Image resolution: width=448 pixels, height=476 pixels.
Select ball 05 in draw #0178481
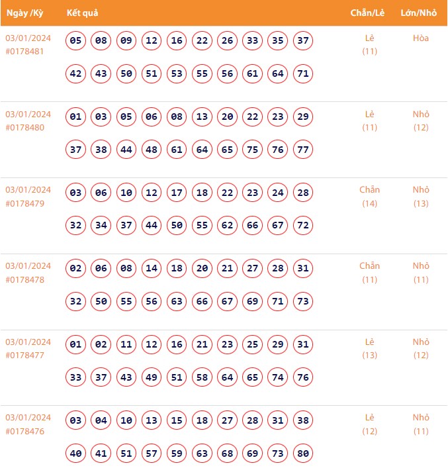point(75,41)
